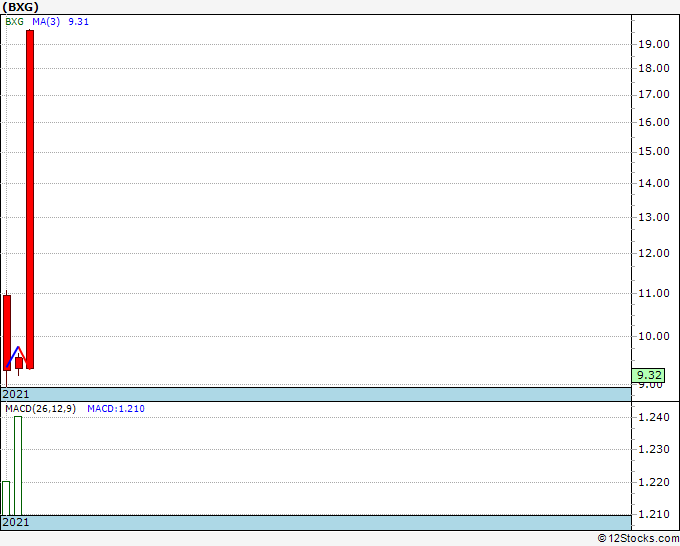This screenshot has height=546, width=680.
Task: Click the short green MACD bar at 1.220
Action: pyautogui.click(x=6, y=498)
